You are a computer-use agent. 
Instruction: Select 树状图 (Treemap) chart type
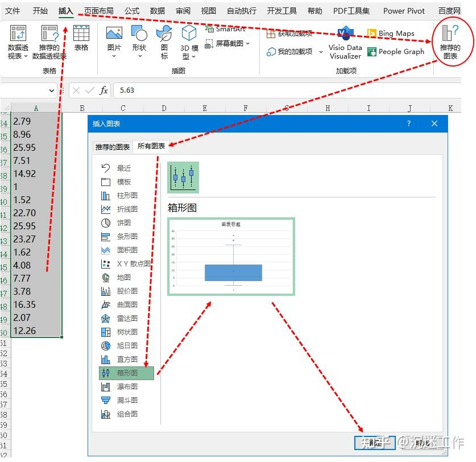coord(127,332)
